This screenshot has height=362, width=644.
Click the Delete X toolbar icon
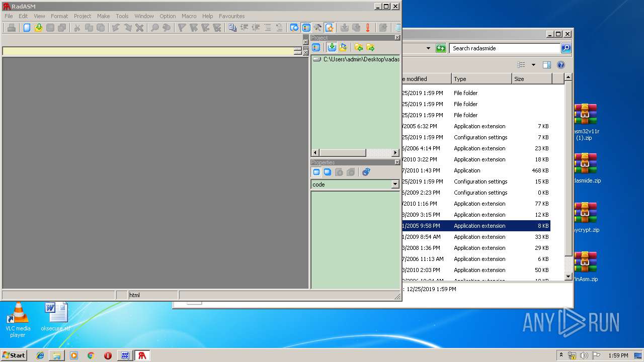click(x=139, y=28)
